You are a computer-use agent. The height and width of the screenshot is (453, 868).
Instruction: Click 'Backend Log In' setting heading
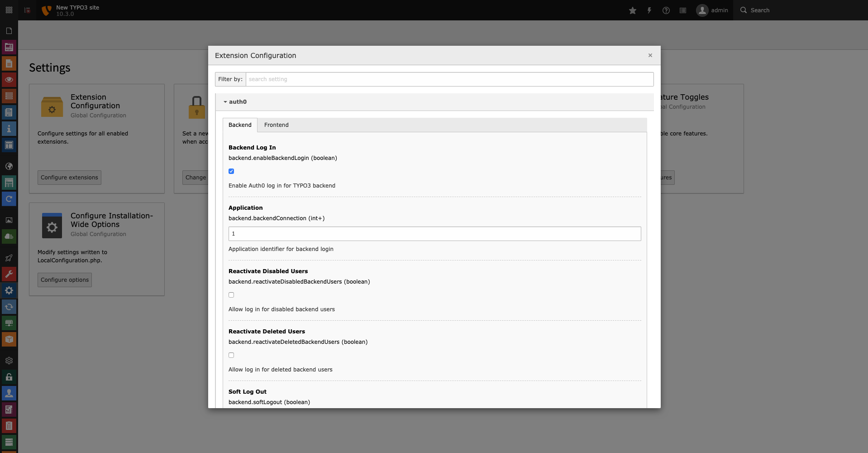pos(252,148)
